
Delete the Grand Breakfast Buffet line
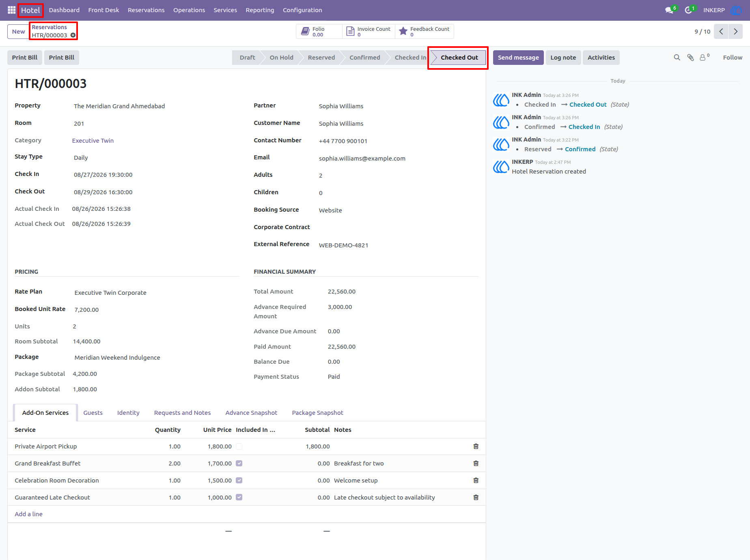click(x=476, y=463)
